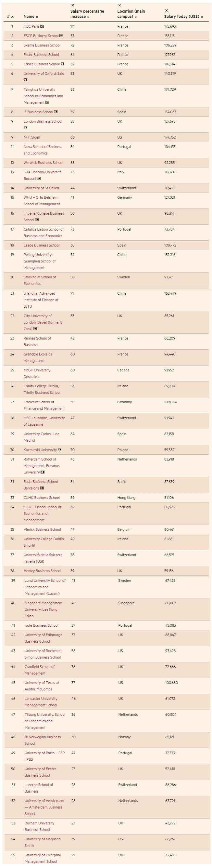Click the profile icon under London Business School

coord(26,128)
